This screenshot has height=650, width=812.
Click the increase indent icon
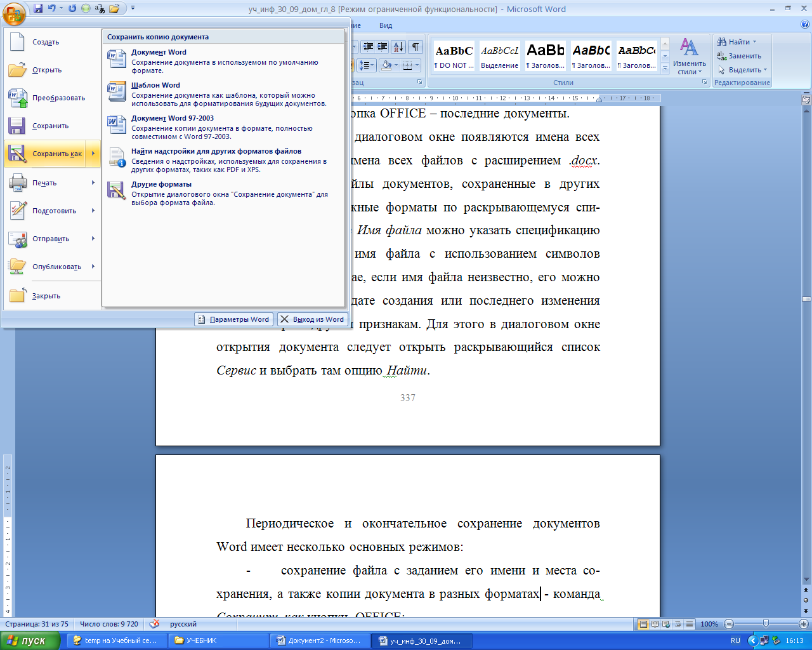tap(382, 47)
